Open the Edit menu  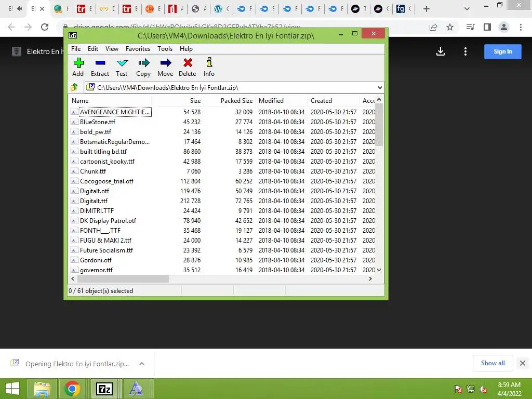coord(92,48)
